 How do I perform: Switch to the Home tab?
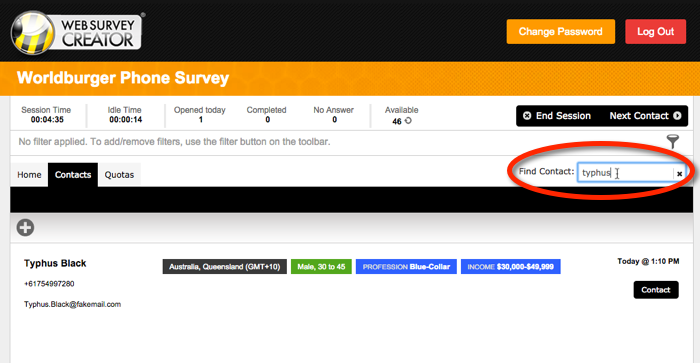(29, 175)
